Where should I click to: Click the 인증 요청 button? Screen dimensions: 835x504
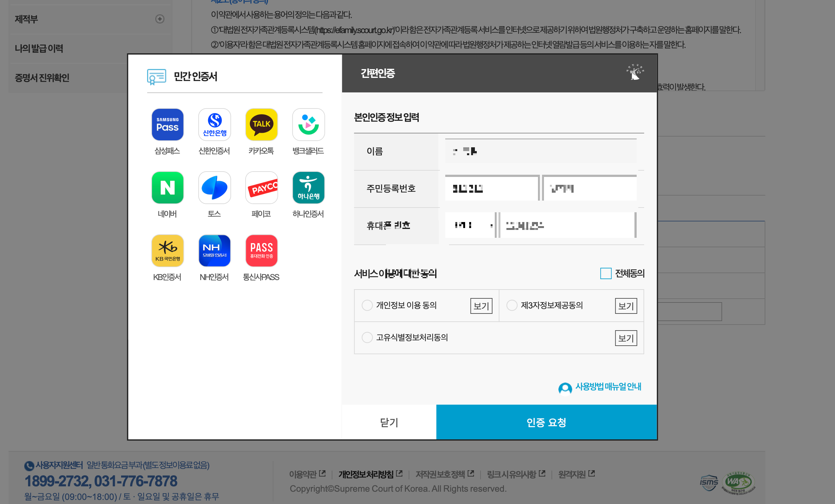(x=546, y=422)
